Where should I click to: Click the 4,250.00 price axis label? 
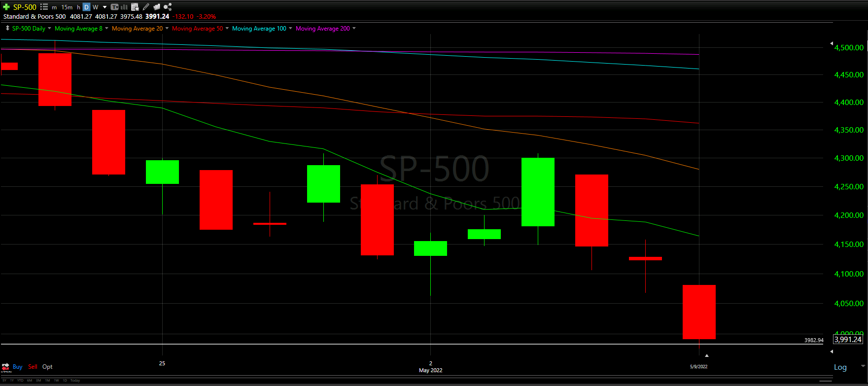[x=849, y=186]
